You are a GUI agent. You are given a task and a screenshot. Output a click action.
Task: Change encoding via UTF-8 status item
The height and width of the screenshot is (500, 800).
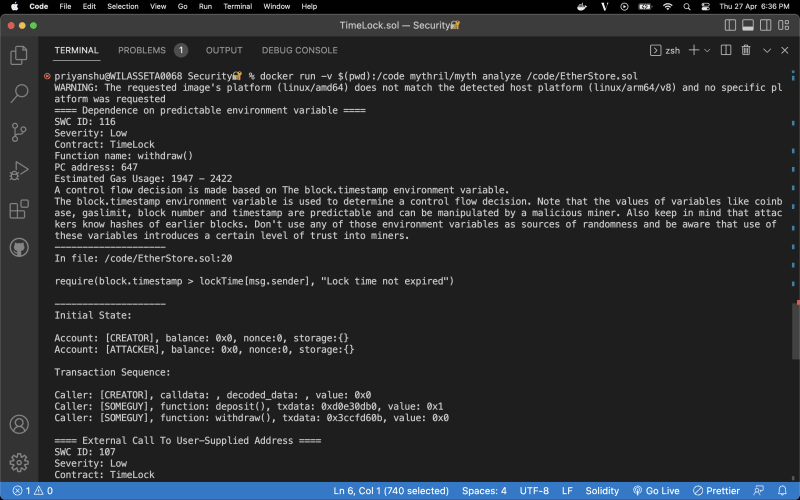[534, 491]
